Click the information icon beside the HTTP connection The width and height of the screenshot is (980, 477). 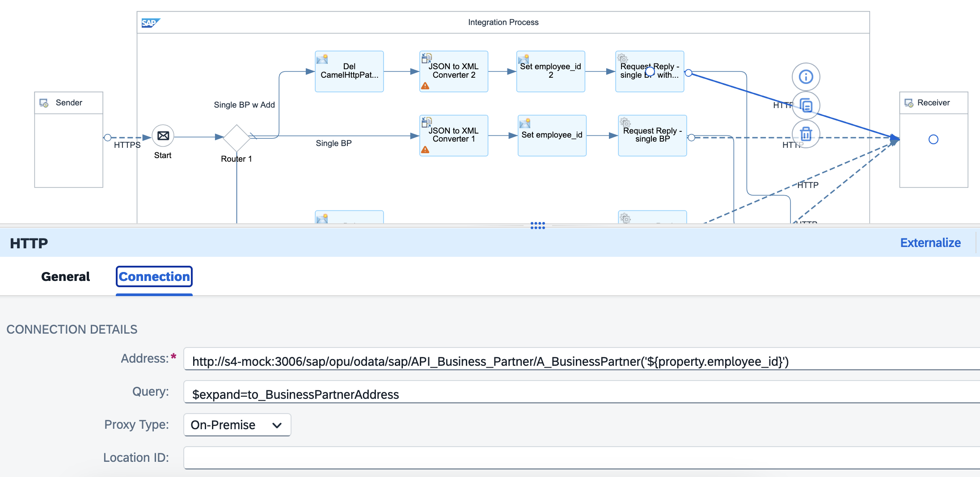806,77
